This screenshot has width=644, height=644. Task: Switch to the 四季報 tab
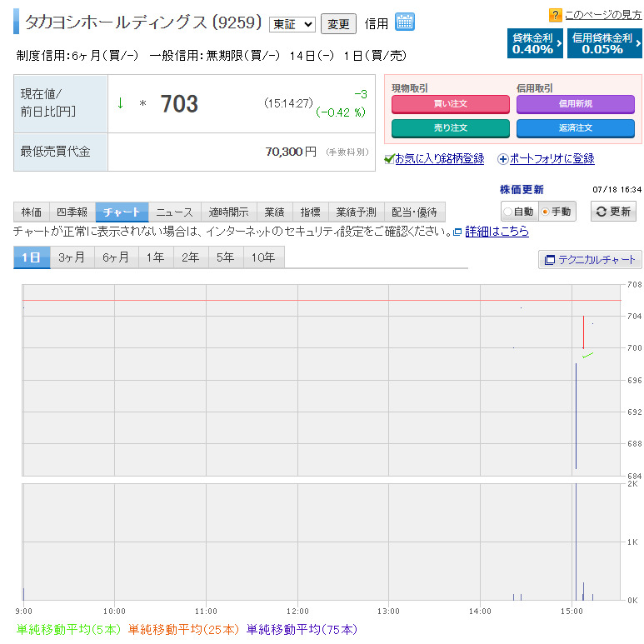coord(72,212)
